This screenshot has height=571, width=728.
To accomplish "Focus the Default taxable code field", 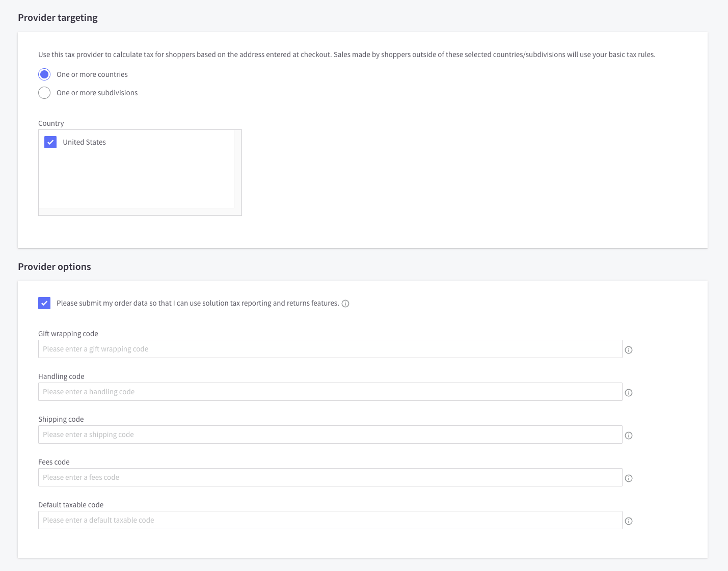I will (330, 520).
